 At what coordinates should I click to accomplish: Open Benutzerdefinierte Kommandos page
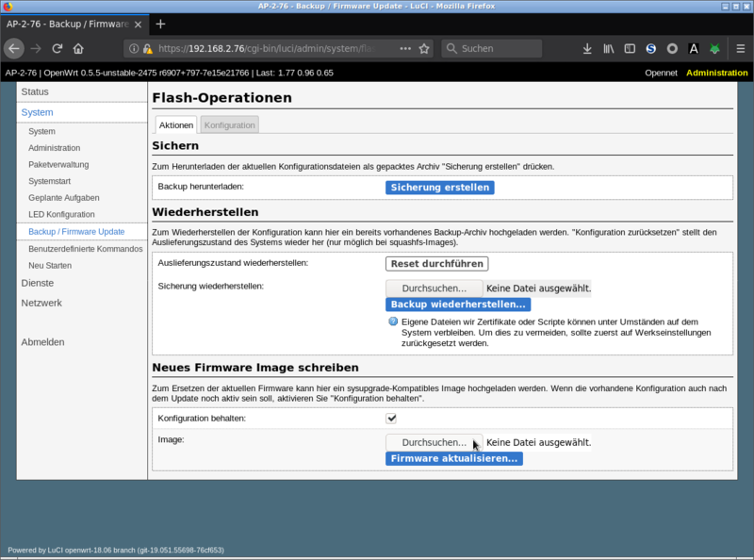click(x=86, y=249)
